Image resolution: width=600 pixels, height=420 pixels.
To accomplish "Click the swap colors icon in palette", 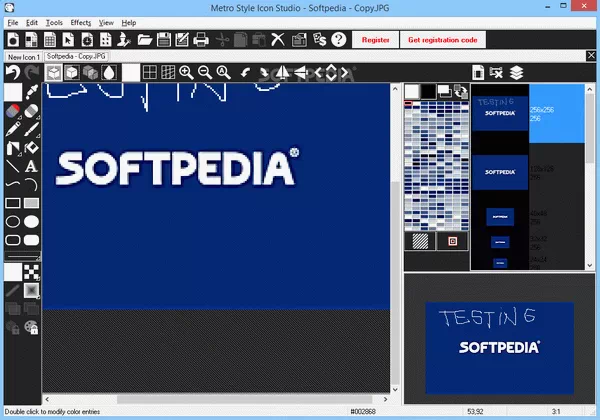I will coord(461,91).
